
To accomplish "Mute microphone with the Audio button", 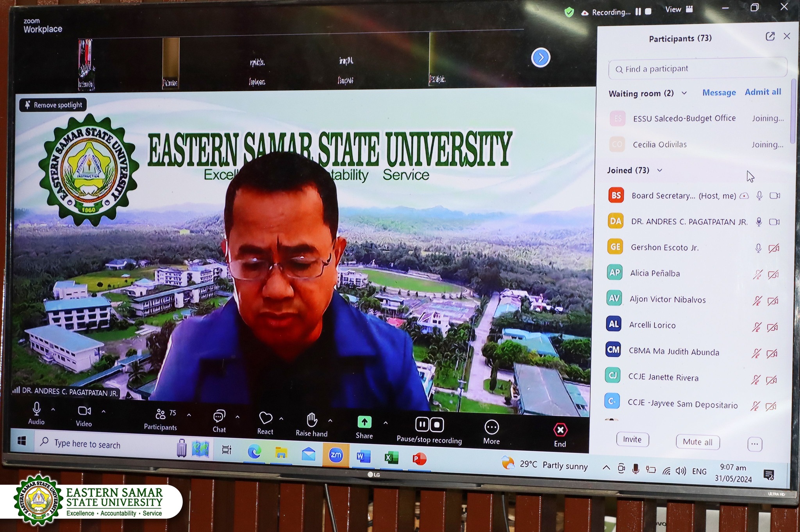I will click(x=36, y=413).
